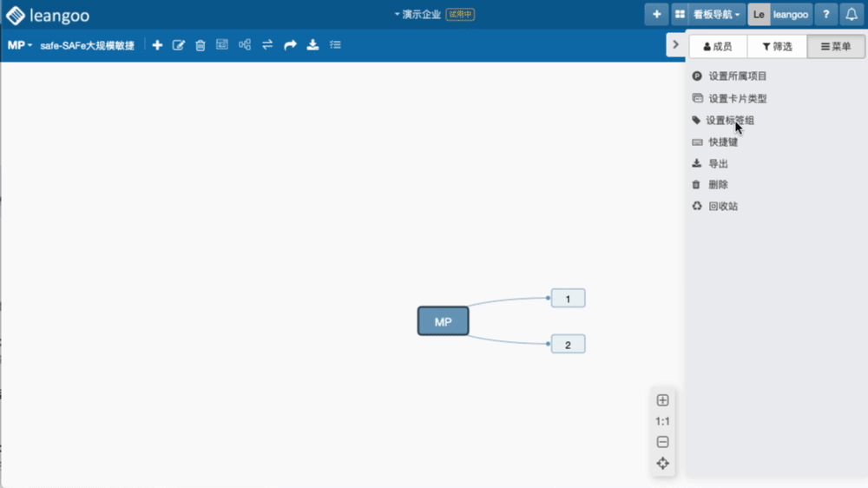Select the MP root node
The image size is (868, 488).
click(x=443, y=321)
